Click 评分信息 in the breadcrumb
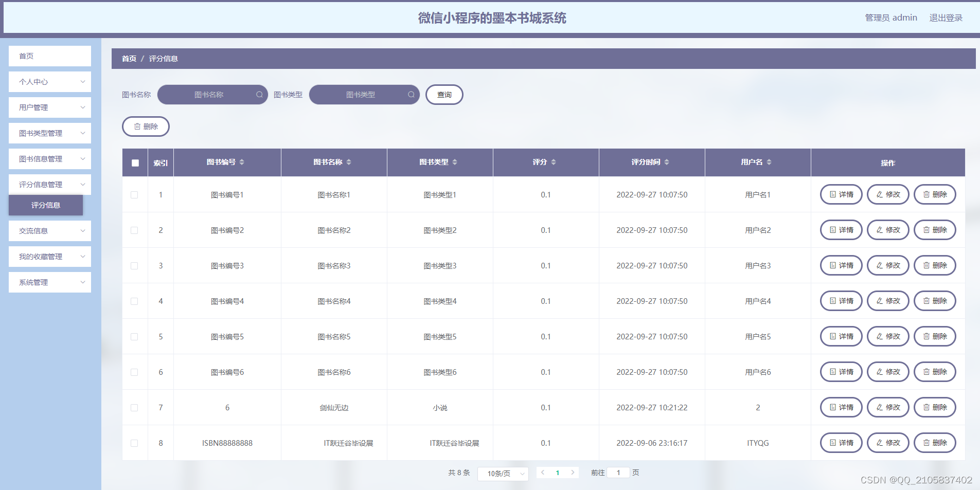Image resolution: width=980 pixels, height=490 pixels. pyautogui.click(x=164, y=59)
